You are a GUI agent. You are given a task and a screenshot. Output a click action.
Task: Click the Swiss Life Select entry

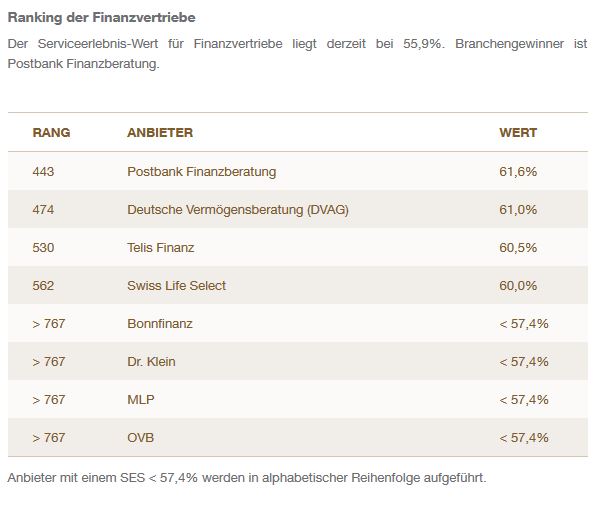[176, 285]
